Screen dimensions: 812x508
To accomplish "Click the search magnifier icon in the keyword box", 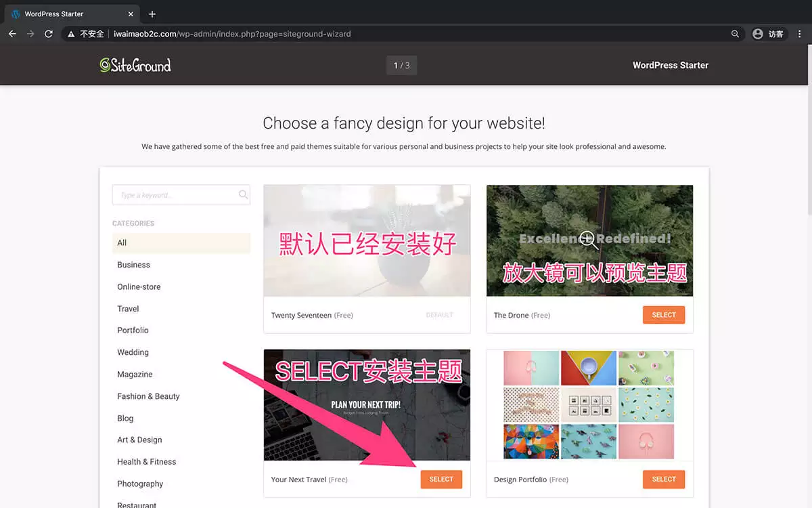I will pyautogui.click(x=243, y=194).
